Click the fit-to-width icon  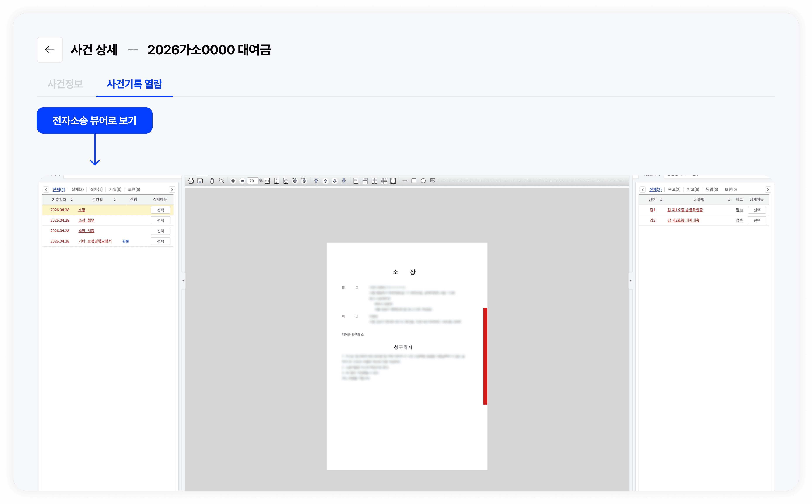point(267,181)
